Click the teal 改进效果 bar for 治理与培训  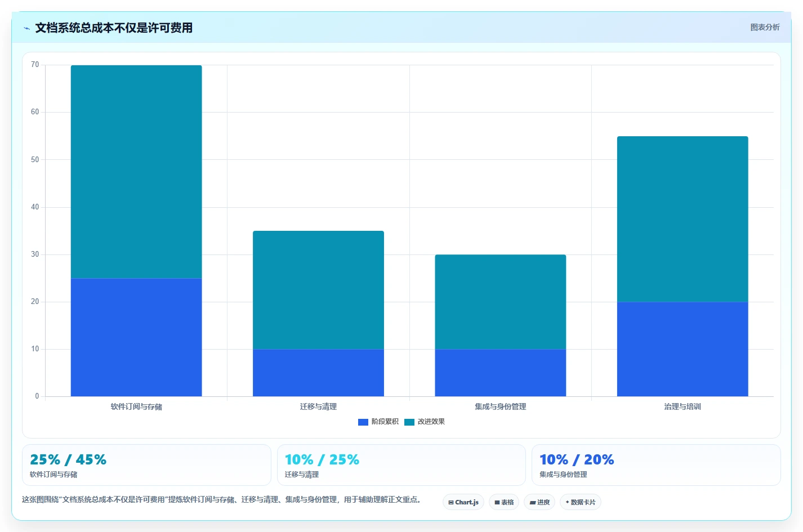pyautogui.click(x=682, y=219)
